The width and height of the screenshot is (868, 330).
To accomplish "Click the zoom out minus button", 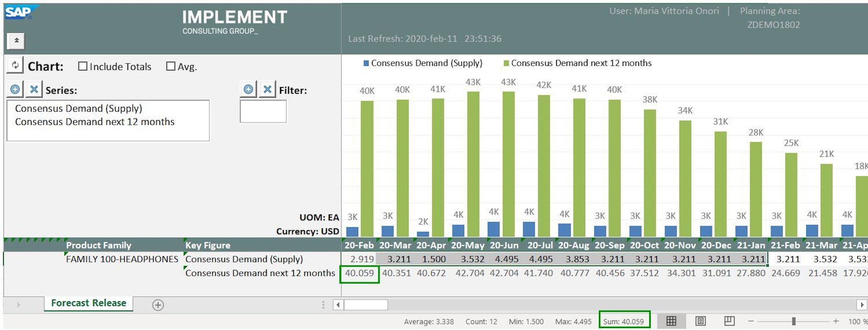I will (x=751, y=321).
